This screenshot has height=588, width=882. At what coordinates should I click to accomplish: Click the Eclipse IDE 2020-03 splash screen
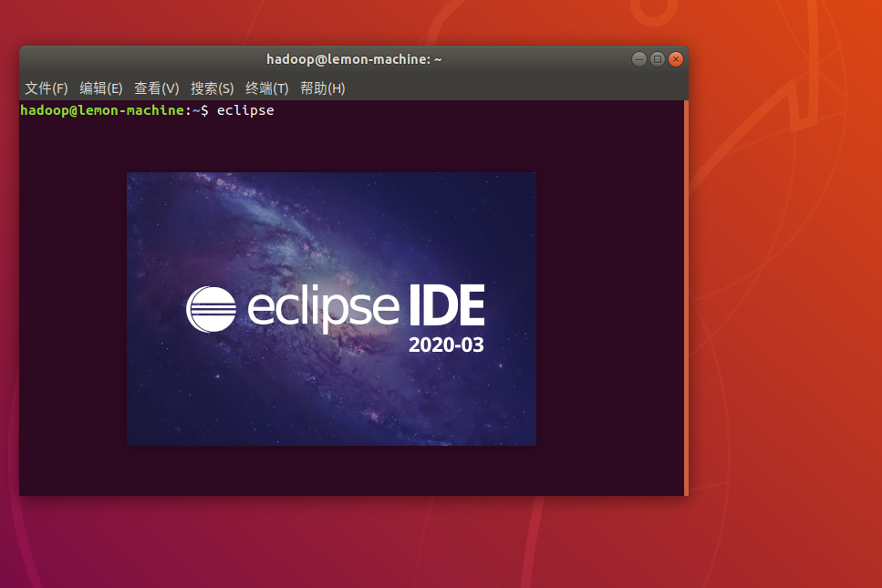pyautogui.click(x=331, y=309)
